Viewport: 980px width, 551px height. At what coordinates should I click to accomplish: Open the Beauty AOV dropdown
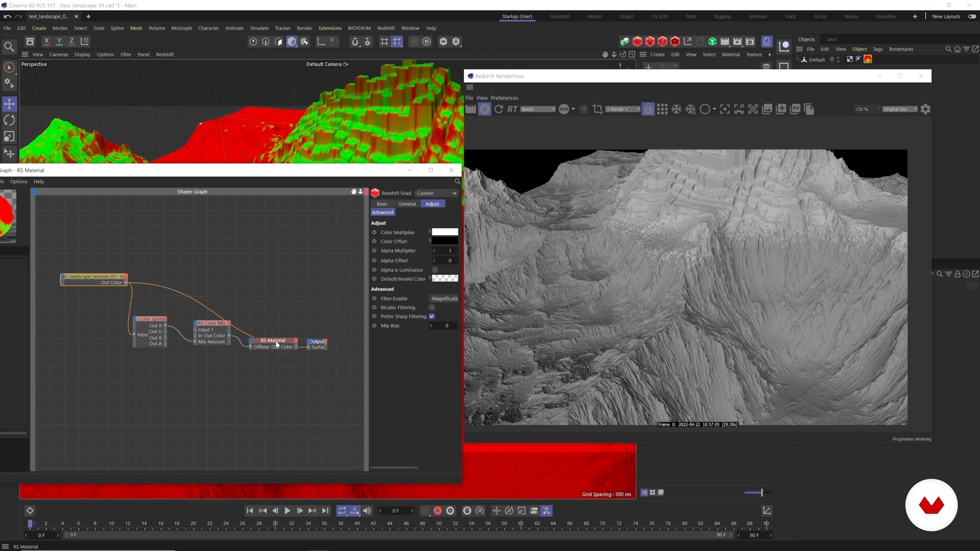pos(537,109)
